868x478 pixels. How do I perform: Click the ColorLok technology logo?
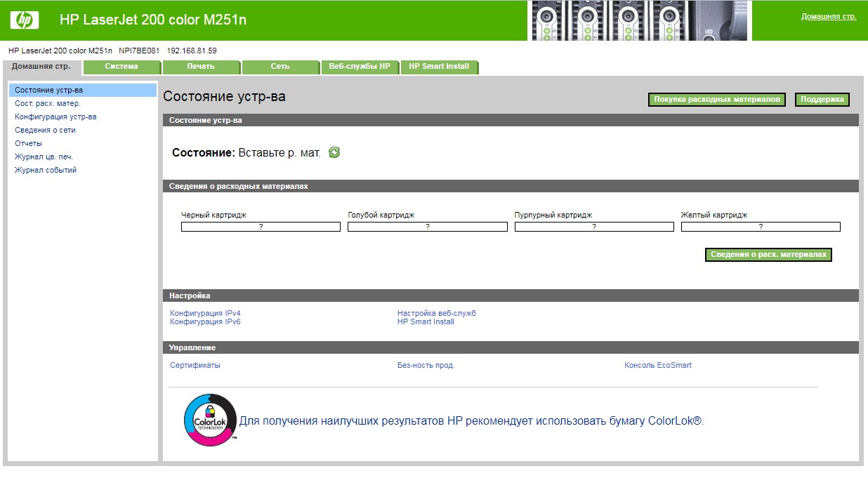210,420
